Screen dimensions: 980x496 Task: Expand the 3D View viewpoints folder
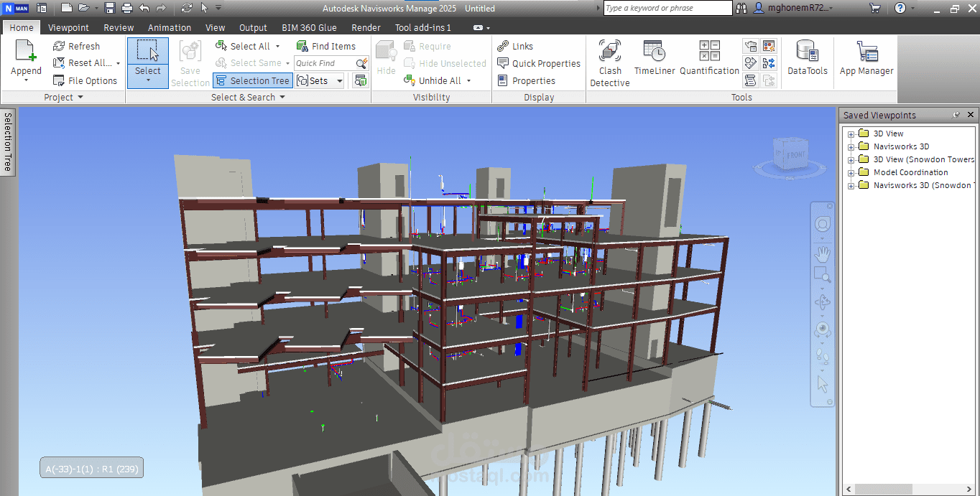[x=851, y=134]
